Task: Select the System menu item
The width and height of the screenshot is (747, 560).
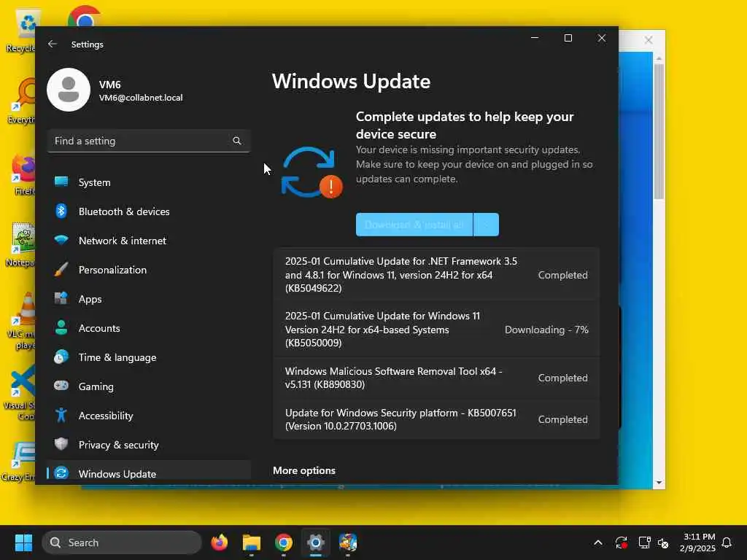Action: click(x=149, y=182)
